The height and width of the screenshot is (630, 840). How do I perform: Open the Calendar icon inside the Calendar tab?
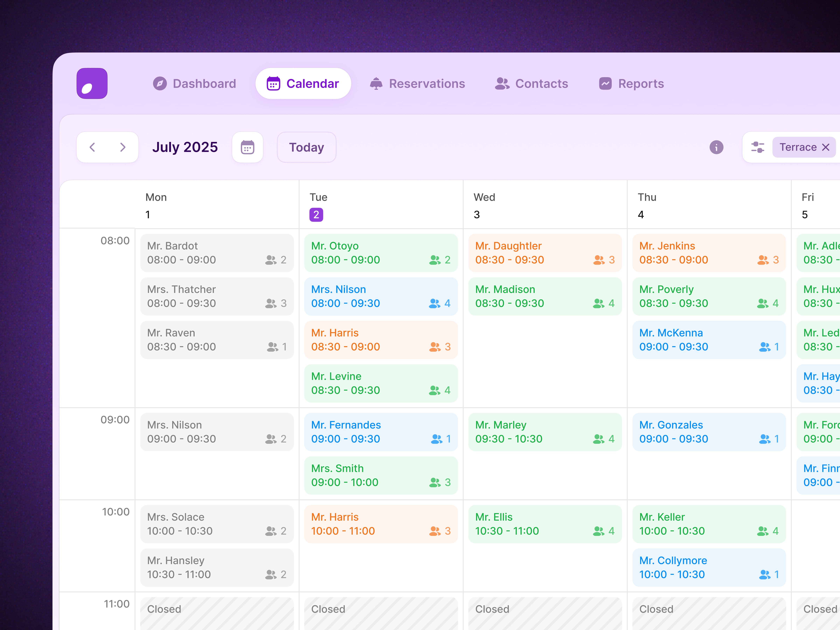click(x=273, y=83)
